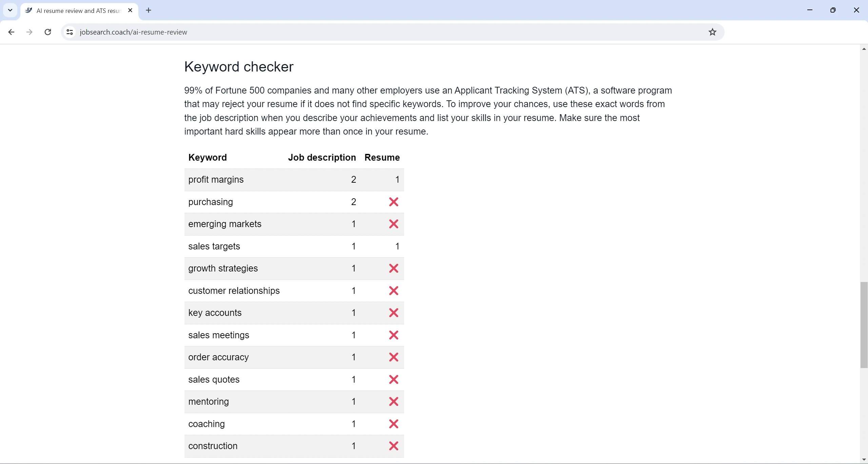The height and width of the screenshot is (464, 868).
Task: Click the profit margins keyword row
Action: (216, 180)
